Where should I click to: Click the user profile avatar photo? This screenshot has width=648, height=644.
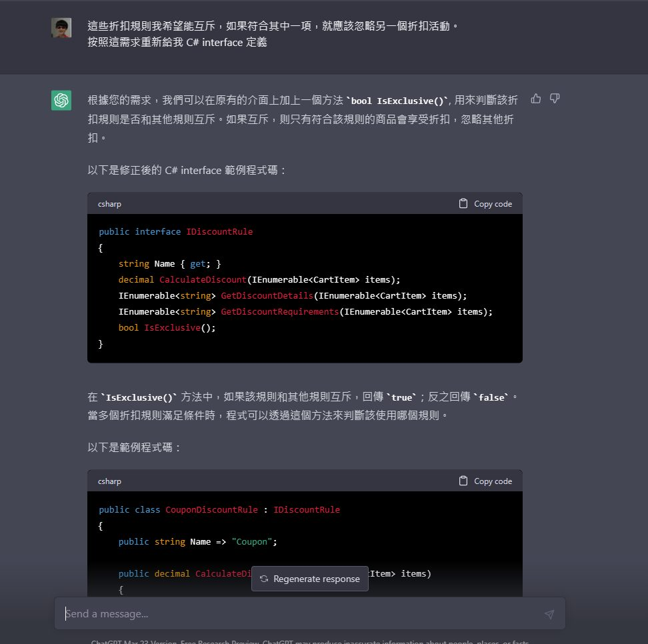coord(61,28)
